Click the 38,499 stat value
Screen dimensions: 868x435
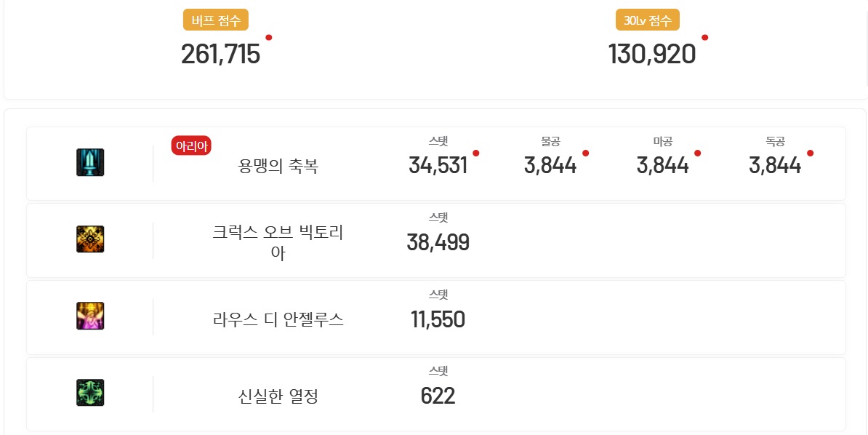[x=438, y=242]
